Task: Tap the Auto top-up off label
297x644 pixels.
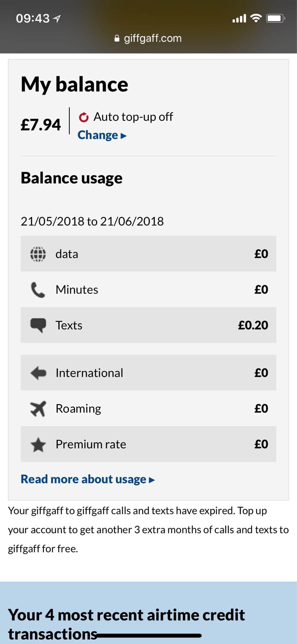Action: point(133,117)
